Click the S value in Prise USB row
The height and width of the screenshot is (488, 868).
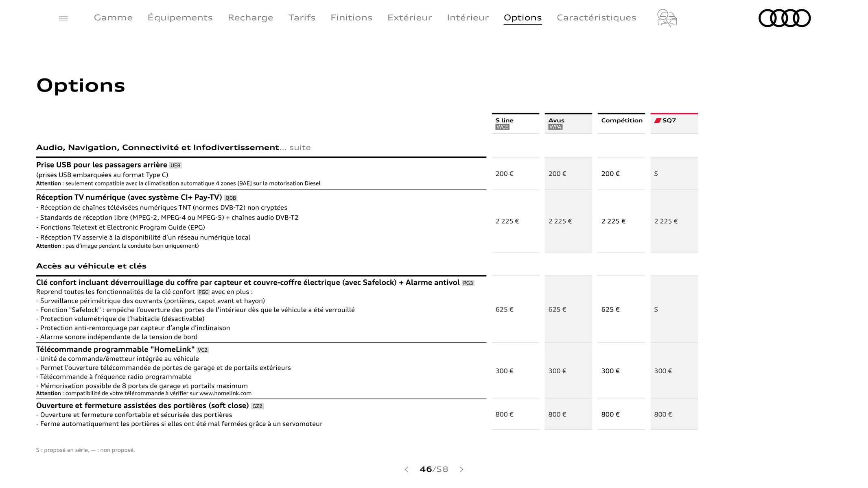[656, 174]
